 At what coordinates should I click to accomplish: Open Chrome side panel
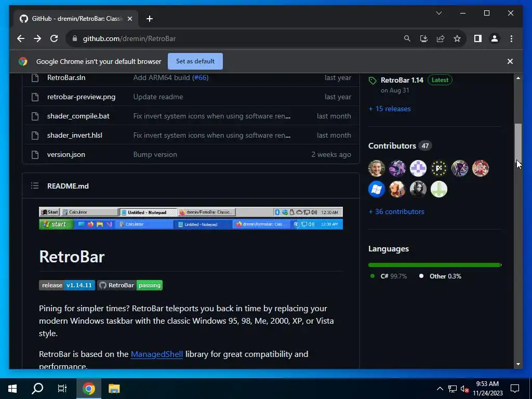478,38
